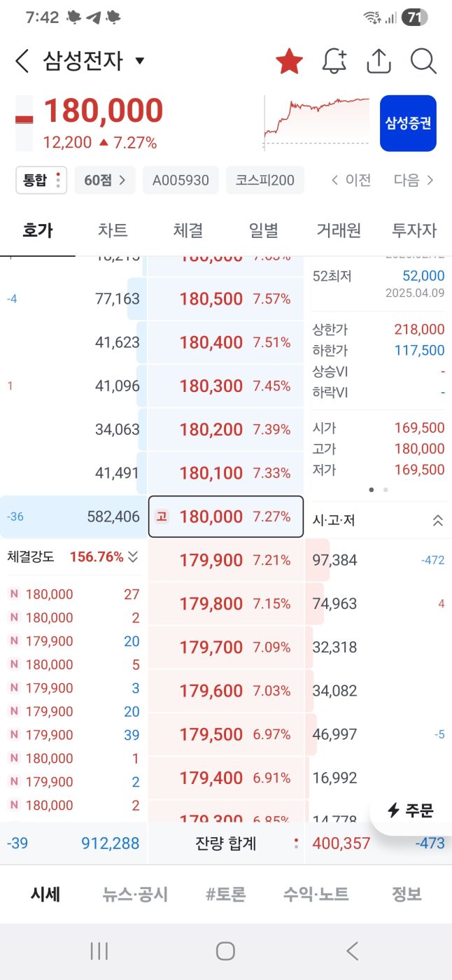452x980 pixels.
Task: Select the 180,000 current price row
Action: tap(226, 517)
